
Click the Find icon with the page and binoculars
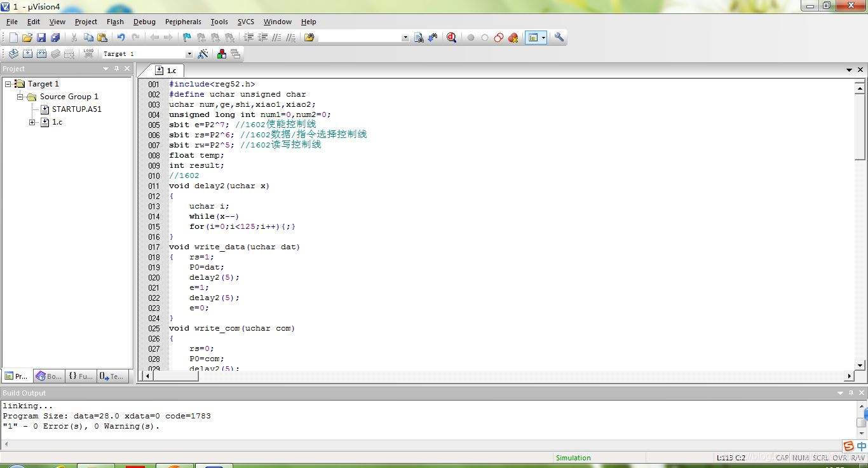click(x=419, y=38)
